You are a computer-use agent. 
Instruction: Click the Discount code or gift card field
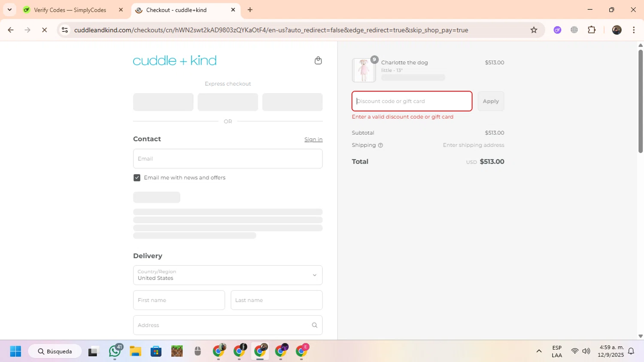click(x=412, y=101)
